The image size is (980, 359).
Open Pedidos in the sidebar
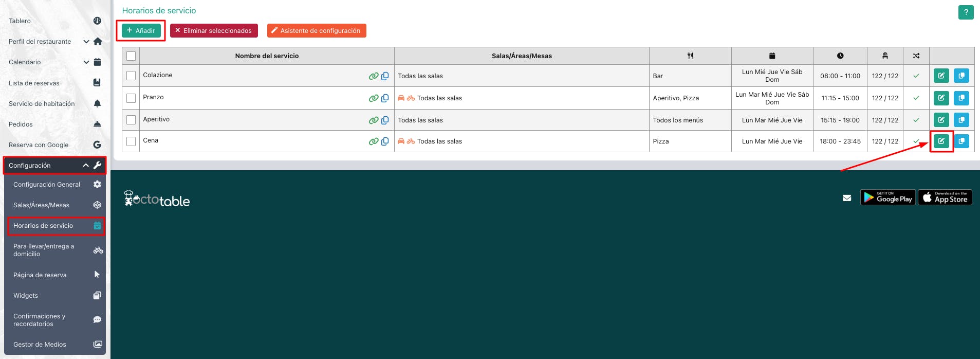(x=55, y=124)
